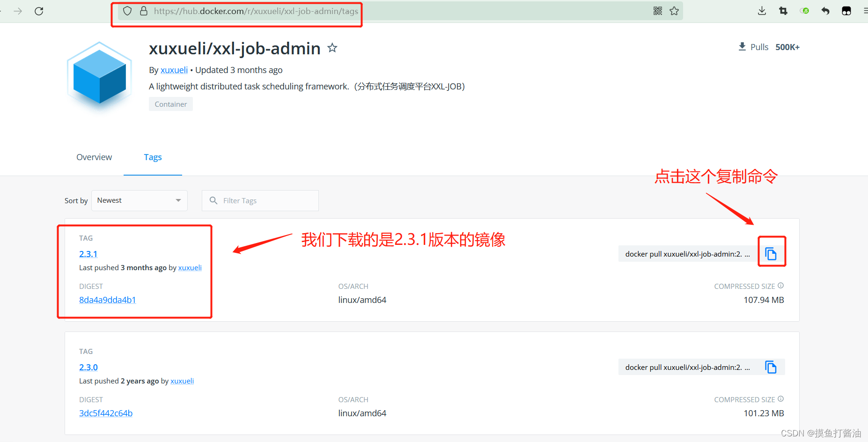The image size is (868, 442).
Task: Click the padlock site info icon
Action: pos(144,11)
